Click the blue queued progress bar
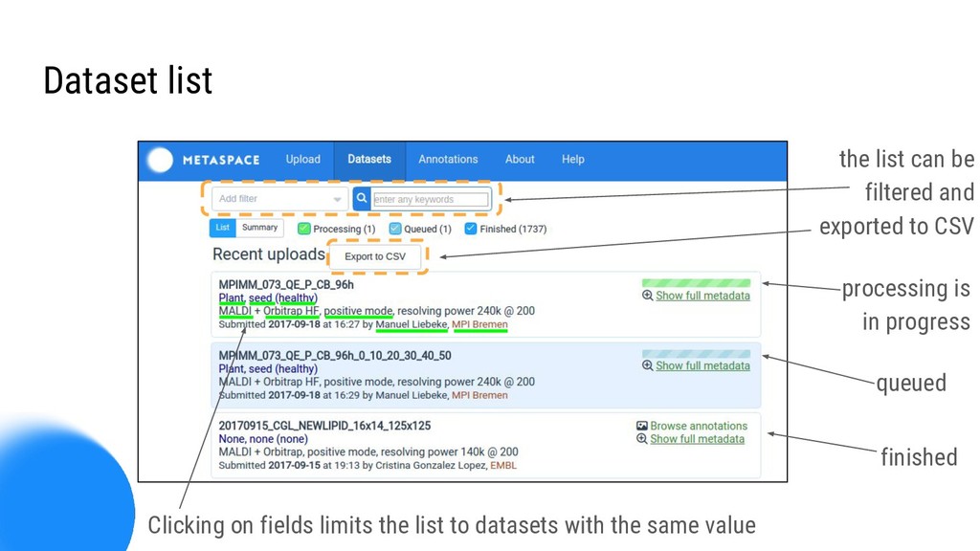The width and height of the screenshot is (980, 551). [697, 354]
